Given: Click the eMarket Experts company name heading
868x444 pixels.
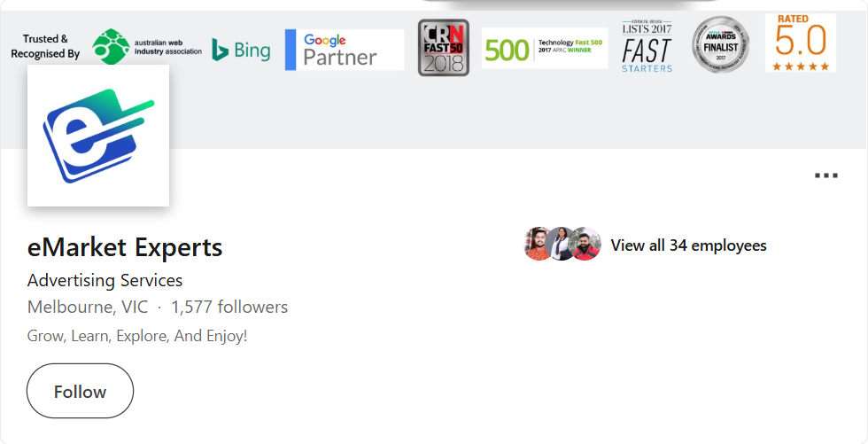Looking at the screenshot, I should click(x=125, y=247).
